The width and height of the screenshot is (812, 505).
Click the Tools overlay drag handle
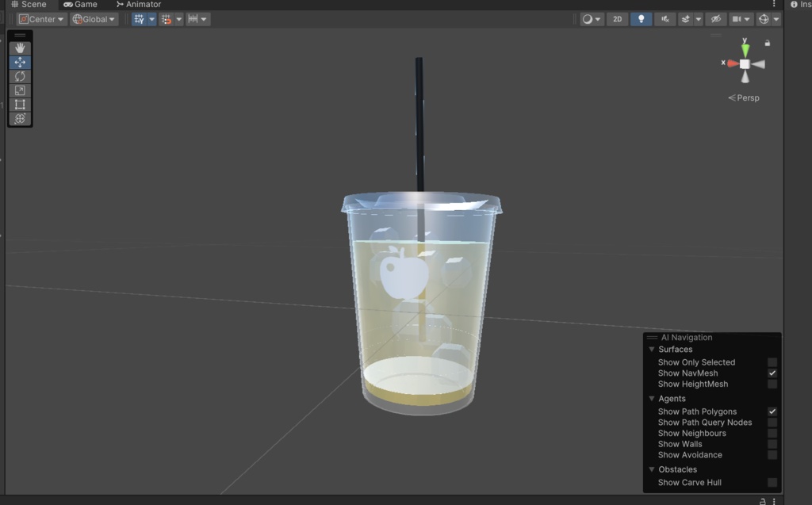[20, 35]
